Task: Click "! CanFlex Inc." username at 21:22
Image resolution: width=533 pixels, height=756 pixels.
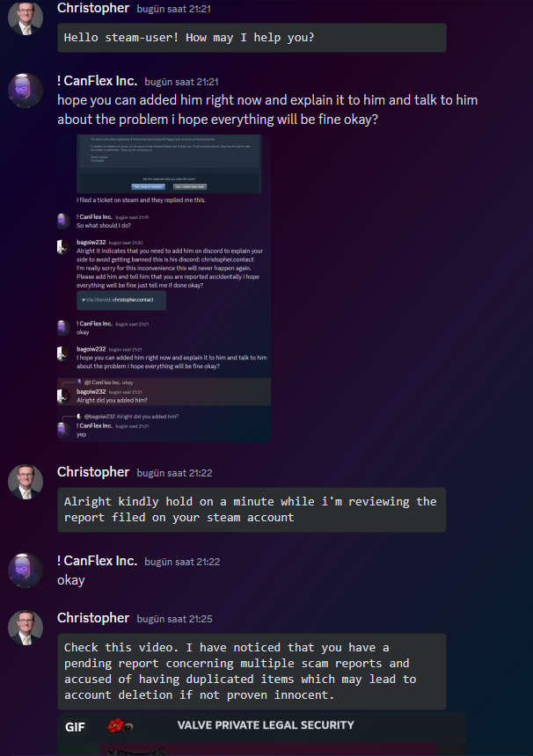Action: [97, 561]
